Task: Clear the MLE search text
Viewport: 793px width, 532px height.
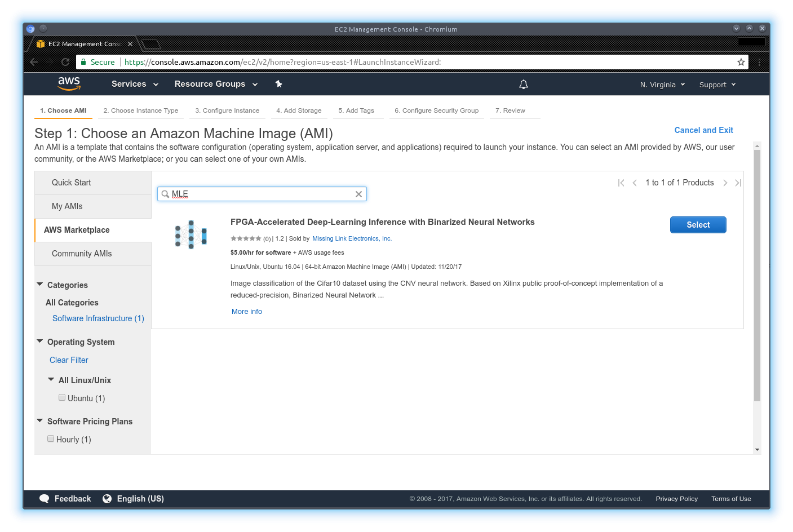Action: point(358,194)
